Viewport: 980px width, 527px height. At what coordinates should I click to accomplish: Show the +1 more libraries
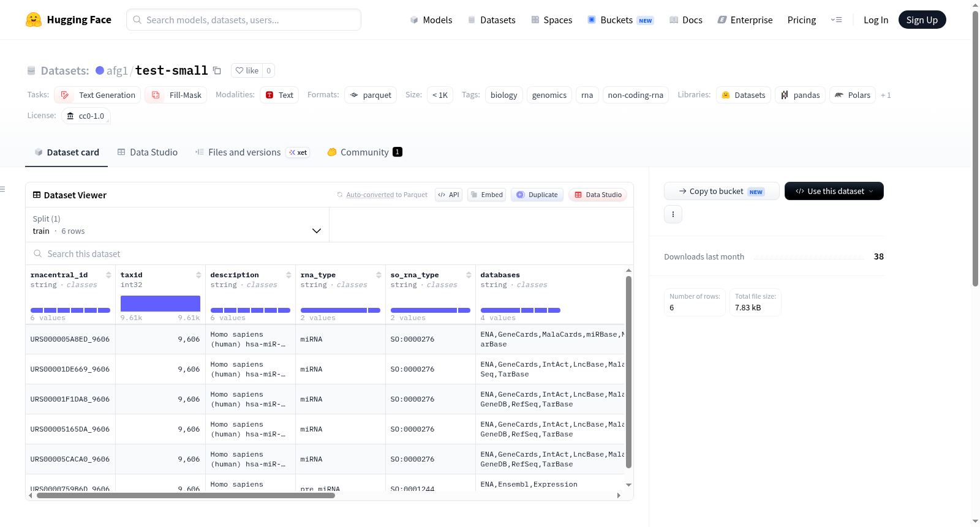[886, 95]
